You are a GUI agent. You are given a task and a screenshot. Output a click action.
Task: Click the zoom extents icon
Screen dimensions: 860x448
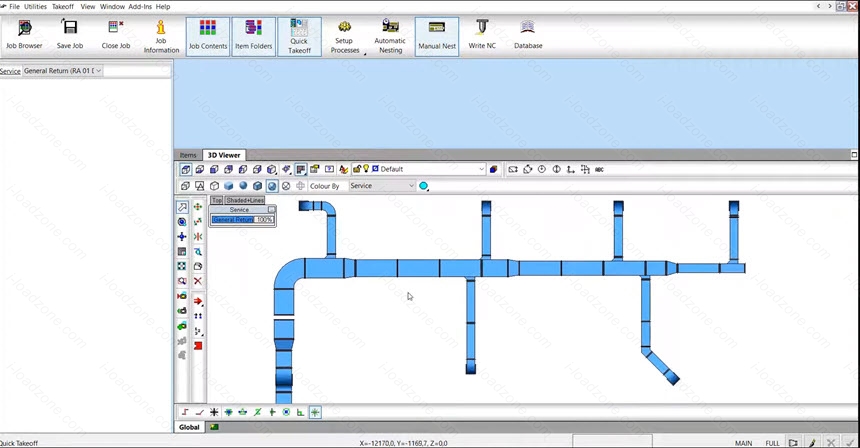click(x=182, y=266)
